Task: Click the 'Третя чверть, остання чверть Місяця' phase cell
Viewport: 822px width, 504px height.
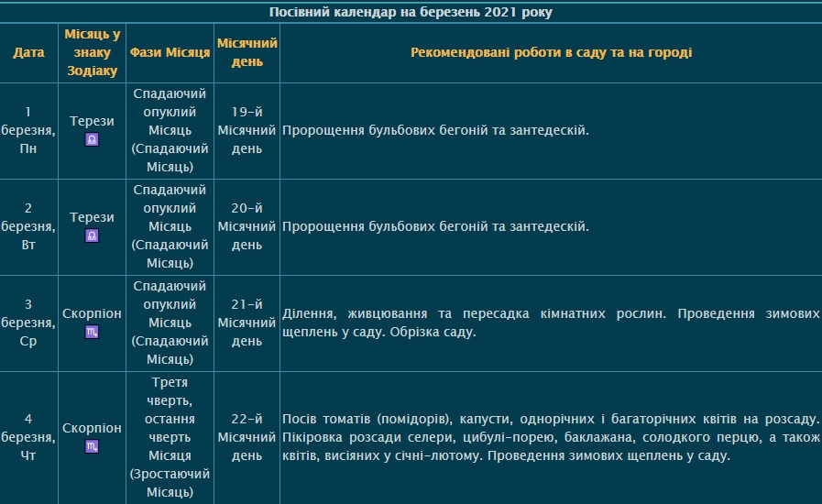Action: tap(170, 437)
